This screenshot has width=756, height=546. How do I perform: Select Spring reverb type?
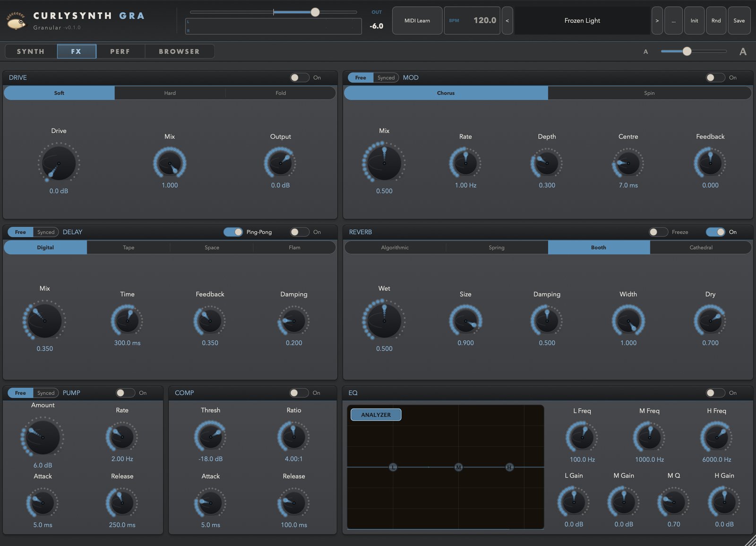(x=497, y=248)
